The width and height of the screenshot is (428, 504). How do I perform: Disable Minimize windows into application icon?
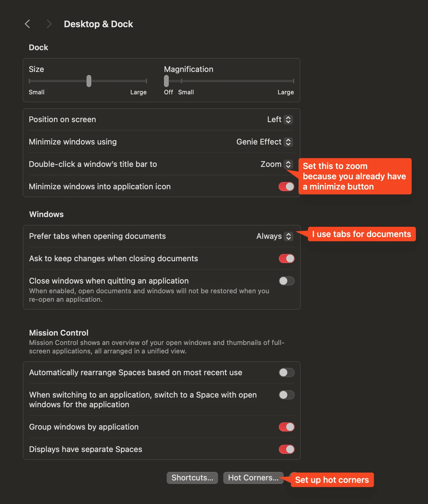286,187
